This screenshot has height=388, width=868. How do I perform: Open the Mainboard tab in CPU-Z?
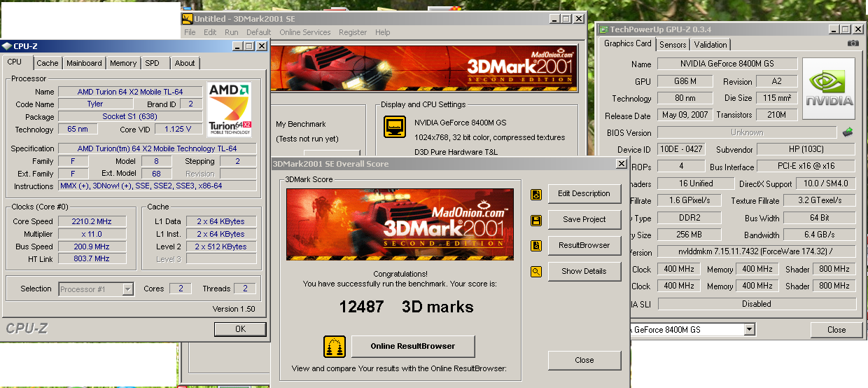84,63
